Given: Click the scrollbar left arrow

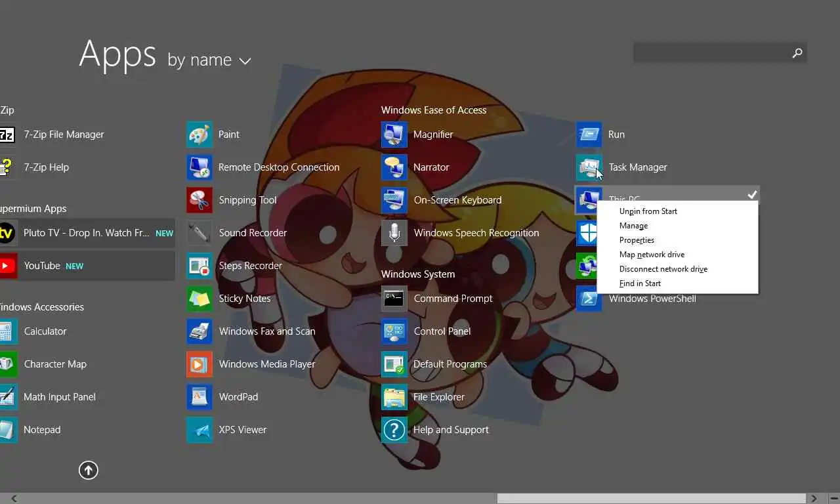Looking at the screenshot, I should pyautogui.click(x=14, y=499).
